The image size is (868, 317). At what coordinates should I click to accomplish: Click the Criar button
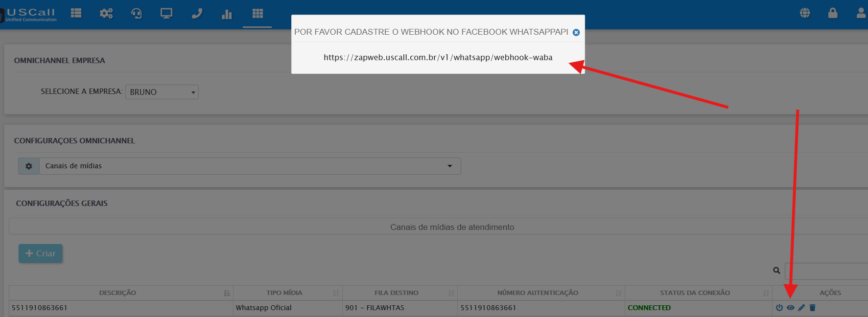coord(41,253)
